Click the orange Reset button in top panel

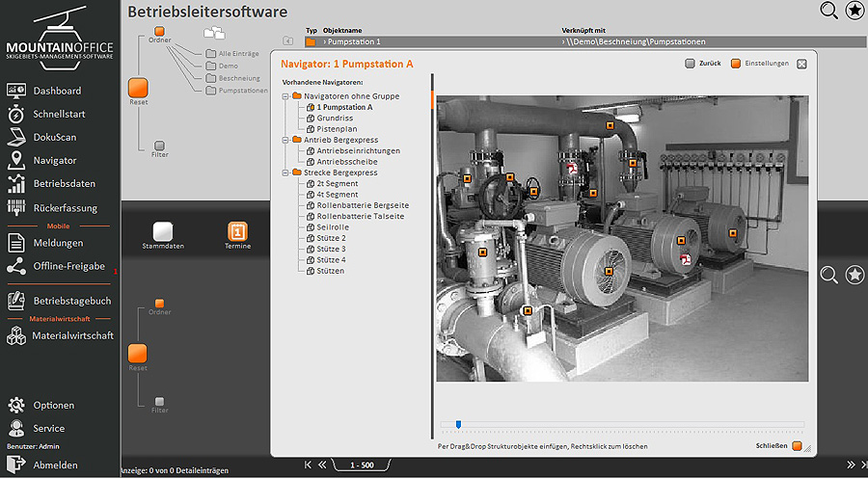coord(138,88)
